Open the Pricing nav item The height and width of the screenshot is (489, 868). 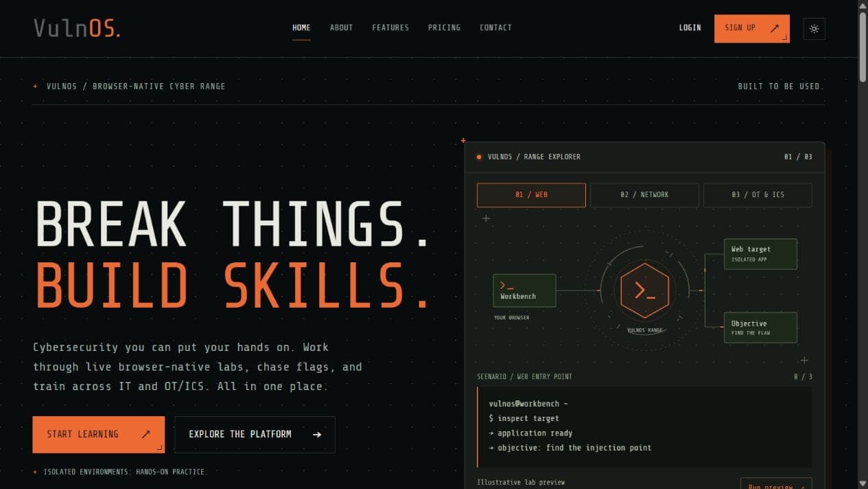[444, 27]
